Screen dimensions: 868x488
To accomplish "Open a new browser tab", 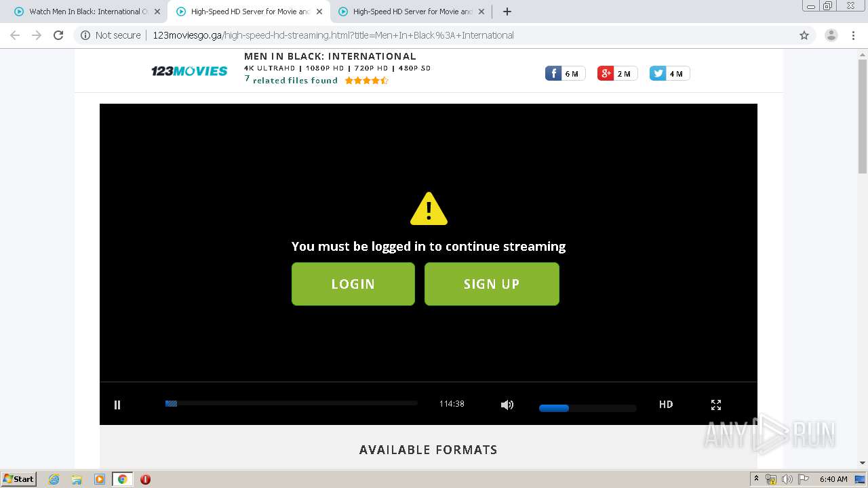I will 507,12.
